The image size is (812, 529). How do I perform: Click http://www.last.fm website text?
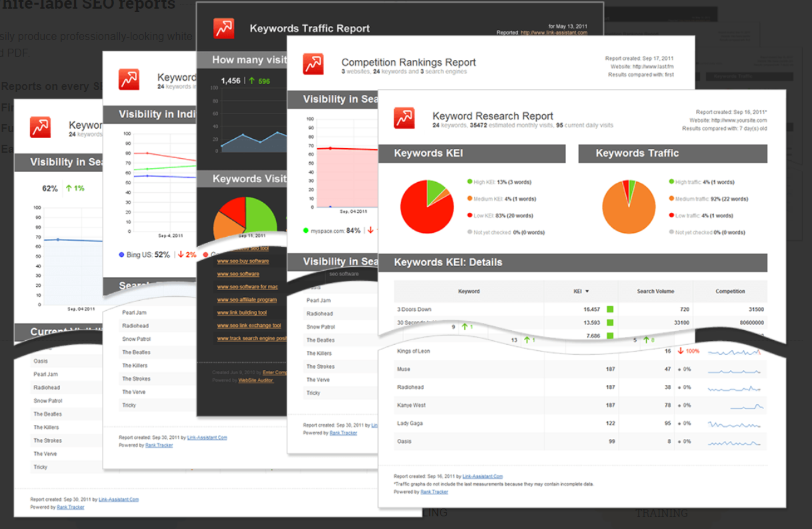(653, 67)
